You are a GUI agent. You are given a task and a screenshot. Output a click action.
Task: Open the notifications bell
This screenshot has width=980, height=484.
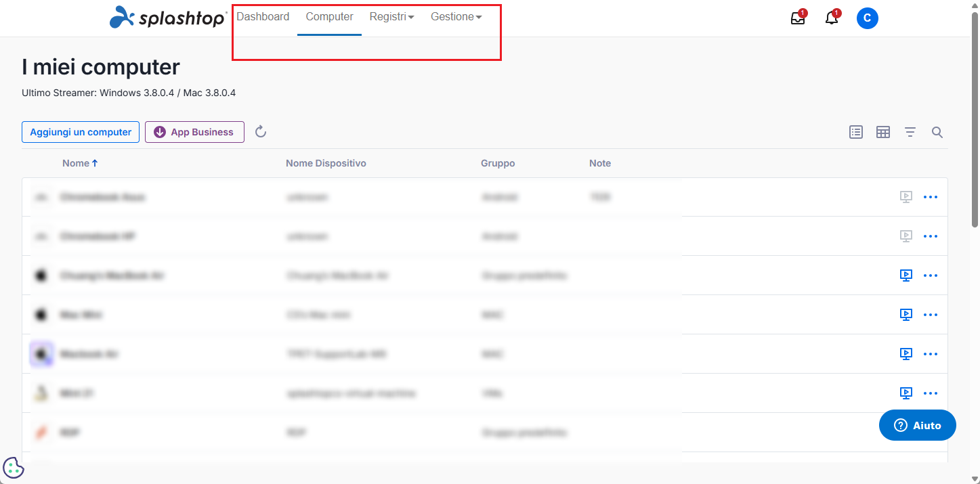(x=832, y=18)
